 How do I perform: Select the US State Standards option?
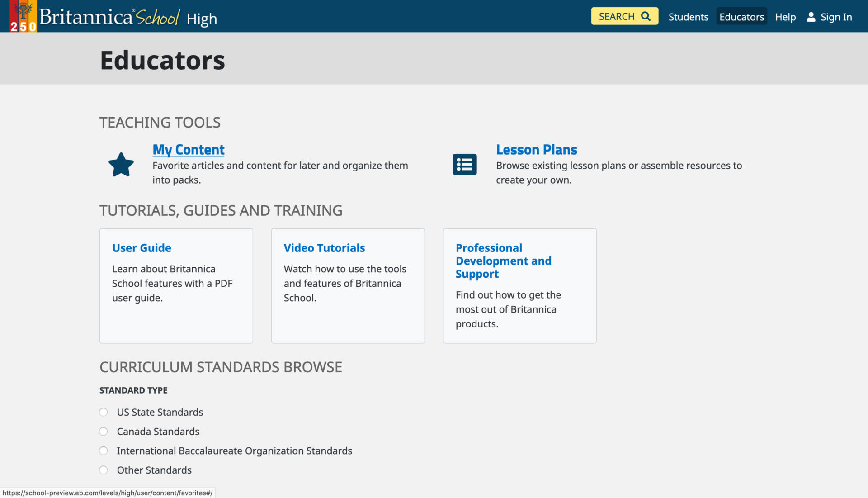pos(103,412)
